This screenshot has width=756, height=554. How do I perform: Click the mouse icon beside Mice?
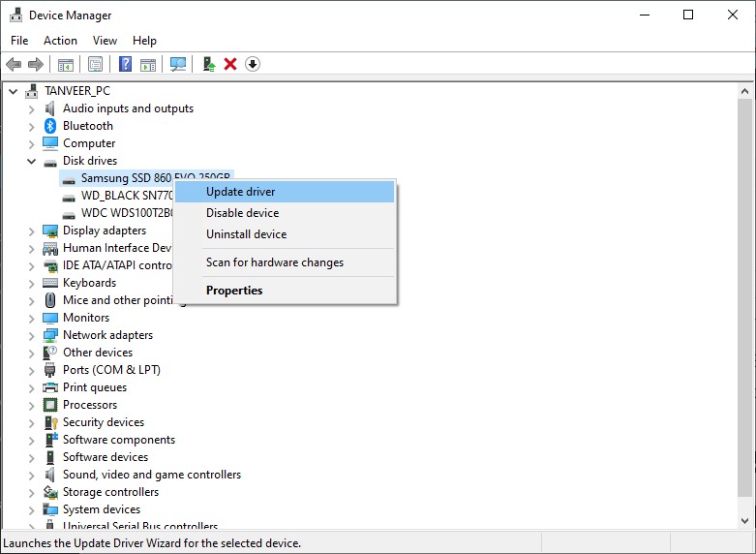coord(50,300)
